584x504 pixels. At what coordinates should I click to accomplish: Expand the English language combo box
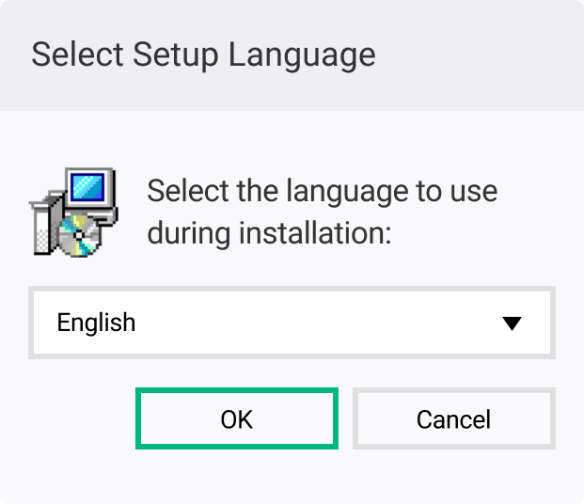pyautogui.click(x=292, y=323)
